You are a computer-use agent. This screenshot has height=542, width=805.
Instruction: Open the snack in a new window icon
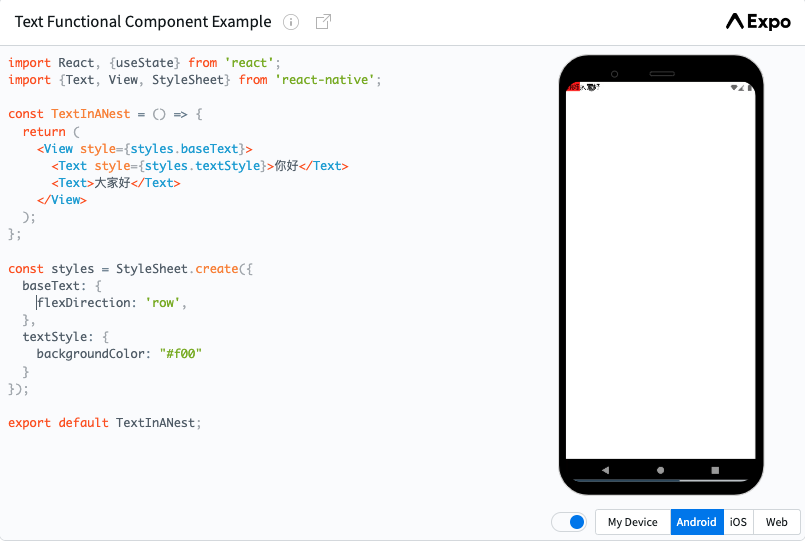(x=323, y=22)
